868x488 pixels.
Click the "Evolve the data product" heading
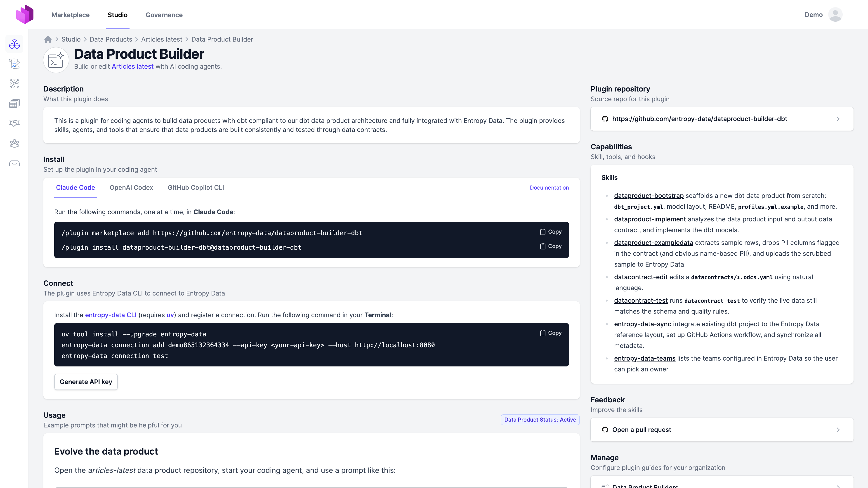pyautogui.click(x=106, y=452)
